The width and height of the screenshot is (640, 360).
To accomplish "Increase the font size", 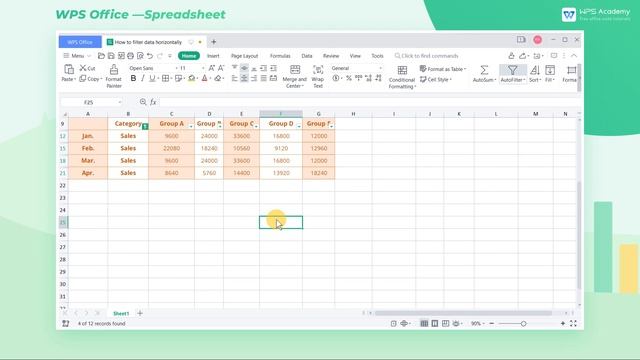I will [x=211, y=68].
